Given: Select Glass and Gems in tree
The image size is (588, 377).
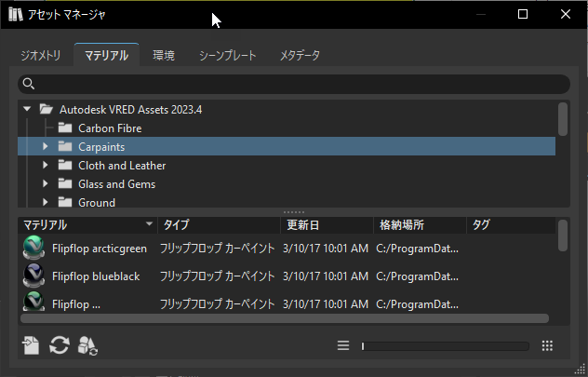Looking at the screenshot, I should pos(116,184).
